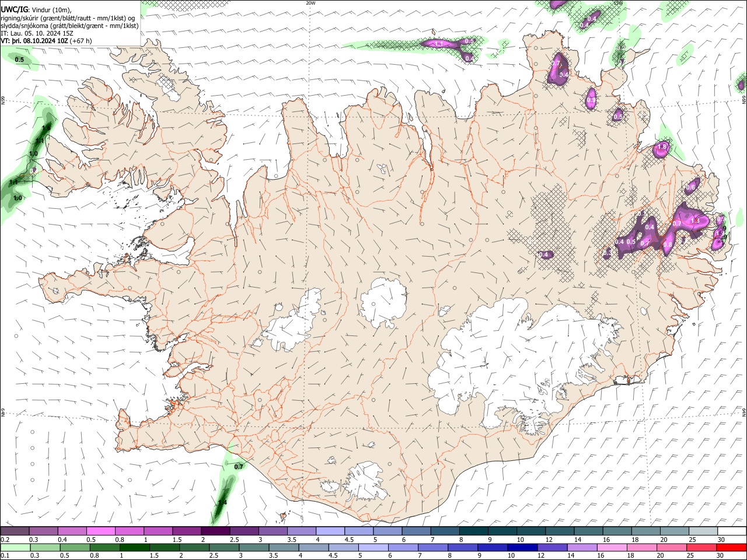
Task: Click the 20W longitude label at top edge
Action: pos(310,3)
